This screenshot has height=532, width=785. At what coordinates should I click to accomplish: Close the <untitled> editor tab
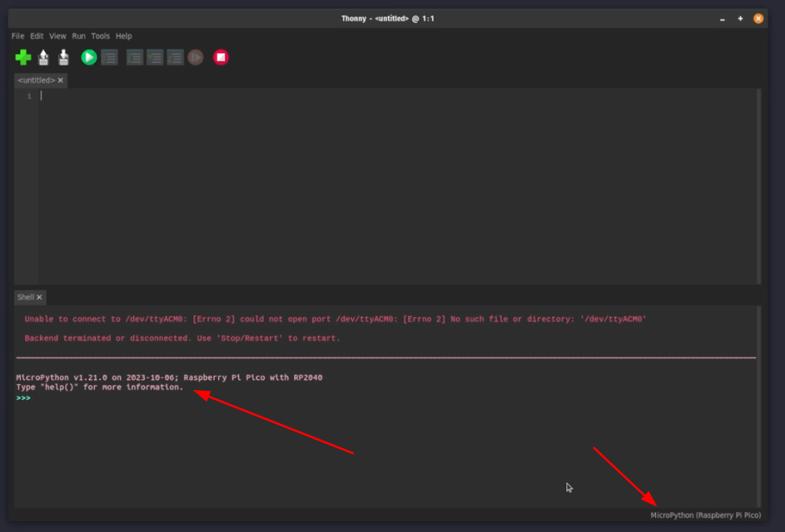pyautogui.click(x=61, y=80)
